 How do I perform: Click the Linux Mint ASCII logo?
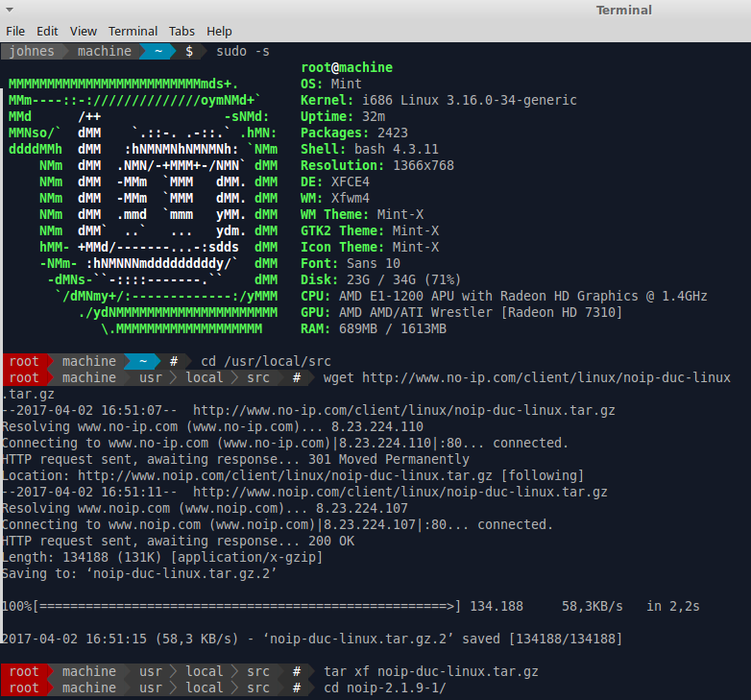tap(143, 205)
